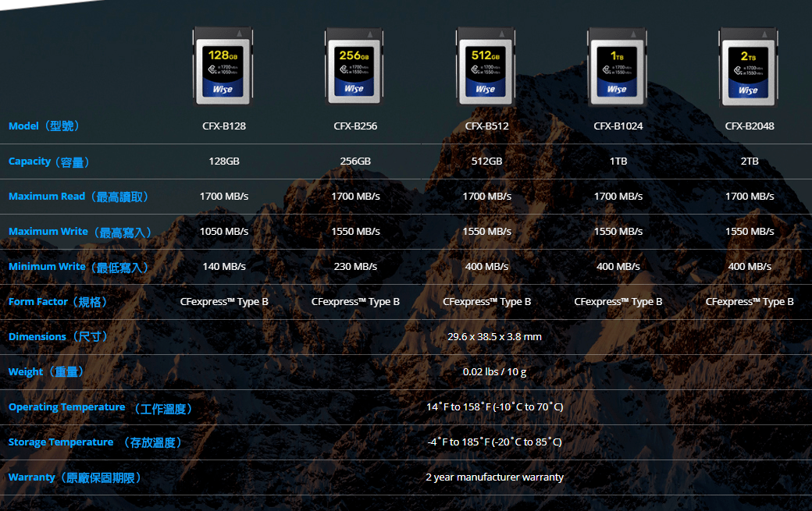Select the 2TB Wise card picture
This screenshot has width=812, height=511.
749,66
